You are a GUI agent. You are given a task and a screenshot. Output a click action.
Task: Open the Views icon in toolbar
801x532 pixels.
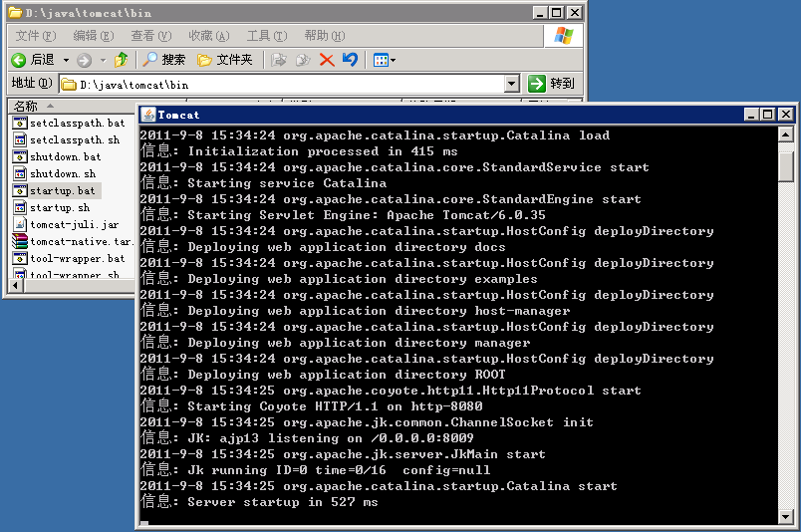click(381, 61)
